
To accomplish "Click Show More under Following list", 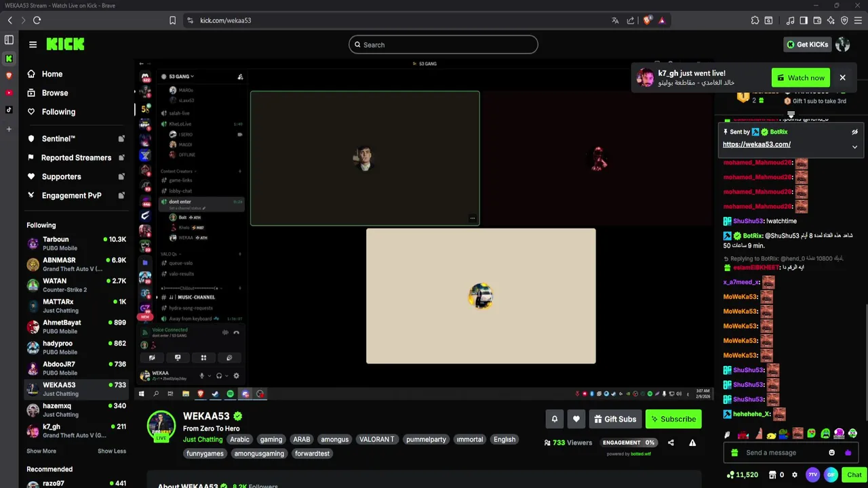I will coord(41,451).
